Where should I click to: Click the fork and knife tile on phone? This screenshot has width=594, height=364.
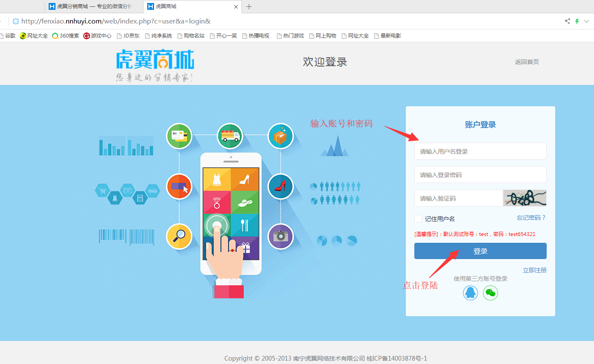click(x=245, y=225)
